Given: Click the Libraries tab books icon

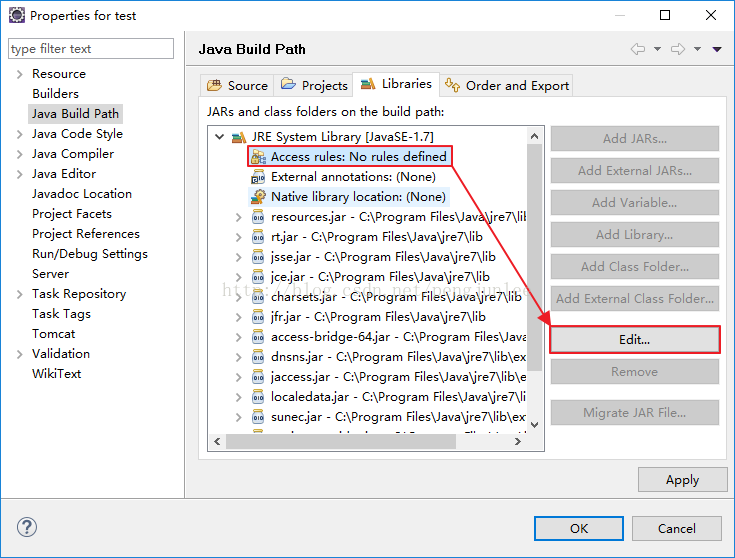Looking at the screenshot, I should click(368, 84).
